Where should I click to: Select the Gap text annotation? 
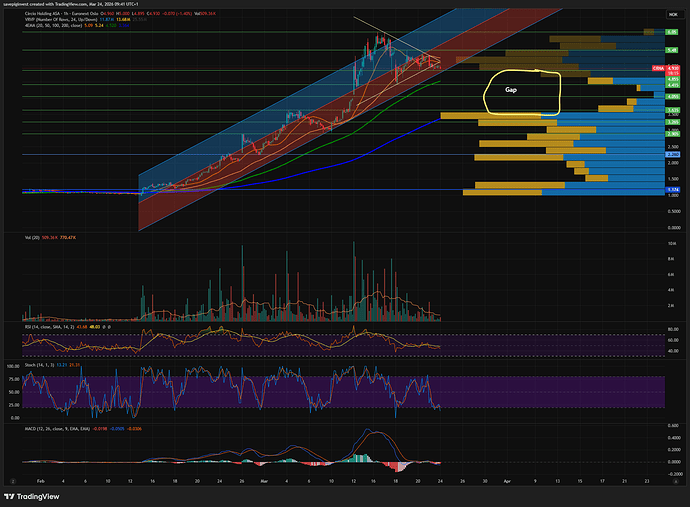[x=511, y=88]
